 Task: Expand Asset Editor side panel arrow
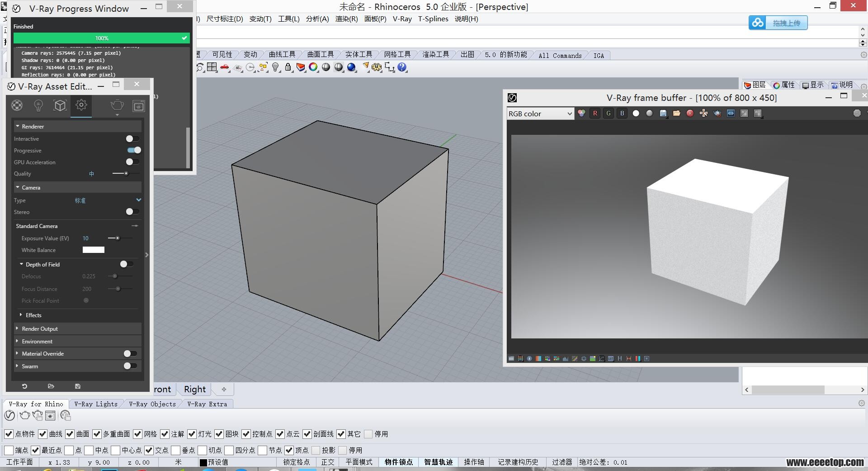pyautogui.click(x=147, y=255)
